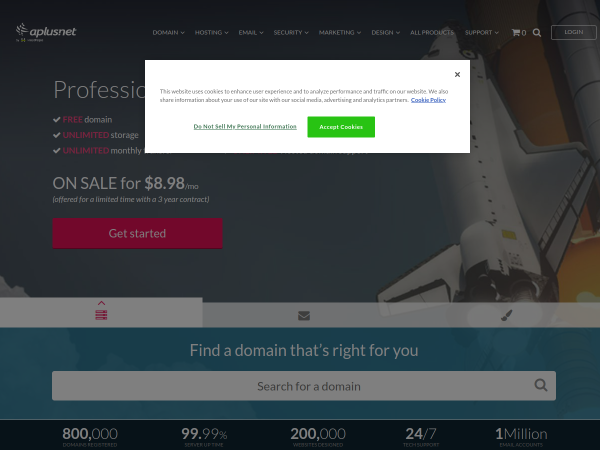Open the Support menu
The width and height of the screenshot is (600, 450).
click(x=482, y=33)
